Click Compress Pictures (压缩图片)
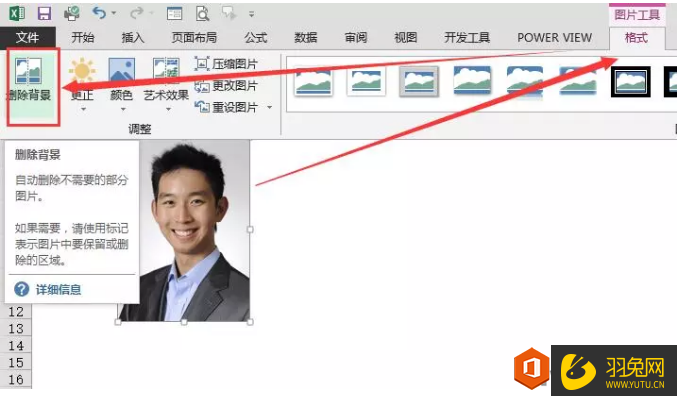The width and height of the screenshot is (677, 396). tap(226, 64)
